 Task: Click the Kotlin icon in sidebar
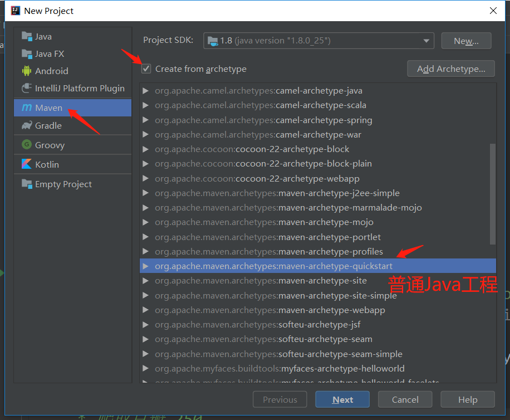pyautogui.click(x=26, y=164)
